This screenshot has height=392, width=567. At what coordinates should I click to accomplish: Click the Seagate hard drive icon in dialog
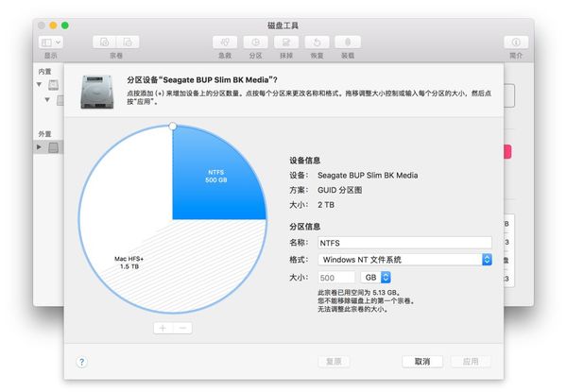point(97,92)
